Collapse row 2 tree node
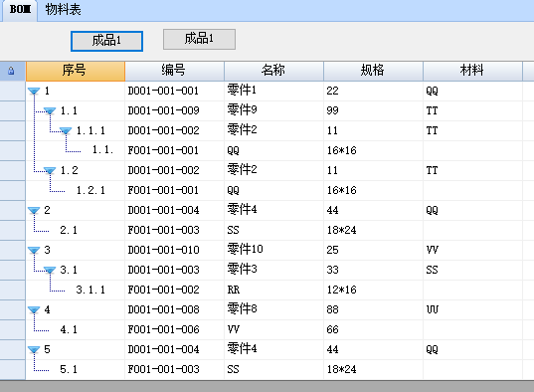The height and width of the screenshot is (392, 534). 34,210
